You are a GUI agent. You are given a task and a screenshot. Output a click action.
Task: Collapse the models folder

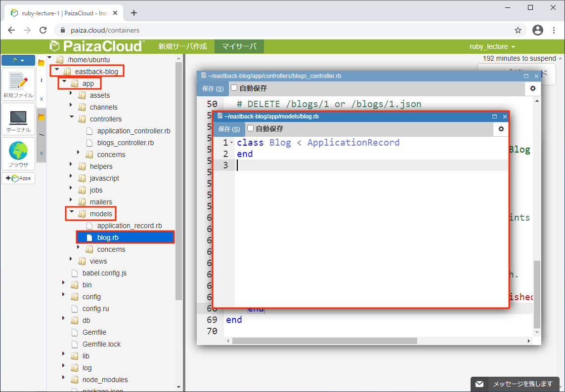pos(71,213)
